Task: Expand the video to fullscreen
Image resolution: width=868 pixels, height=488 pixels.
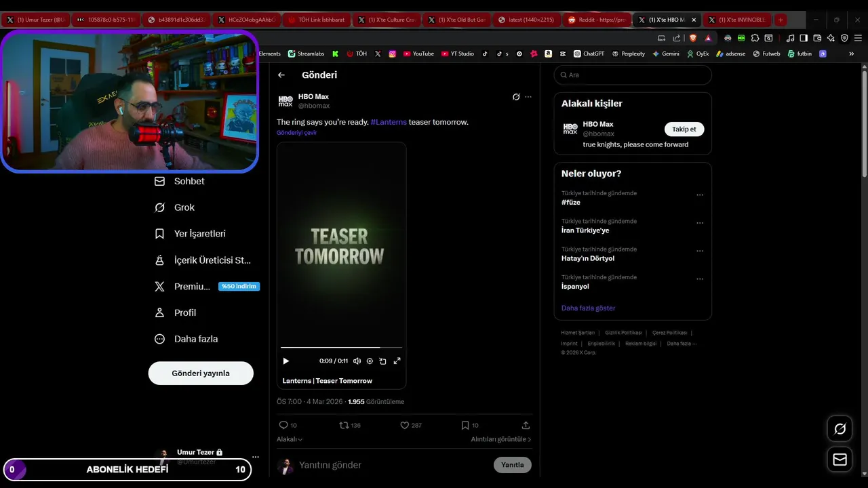Action: pos(397,361)
